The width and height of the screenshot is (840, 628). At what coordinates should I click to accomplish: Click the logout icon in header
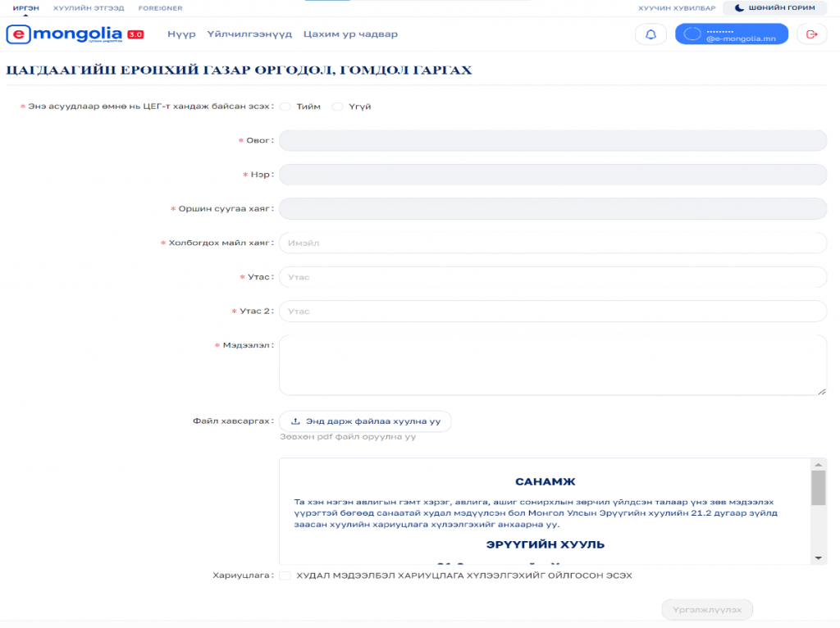coord(811,34)
